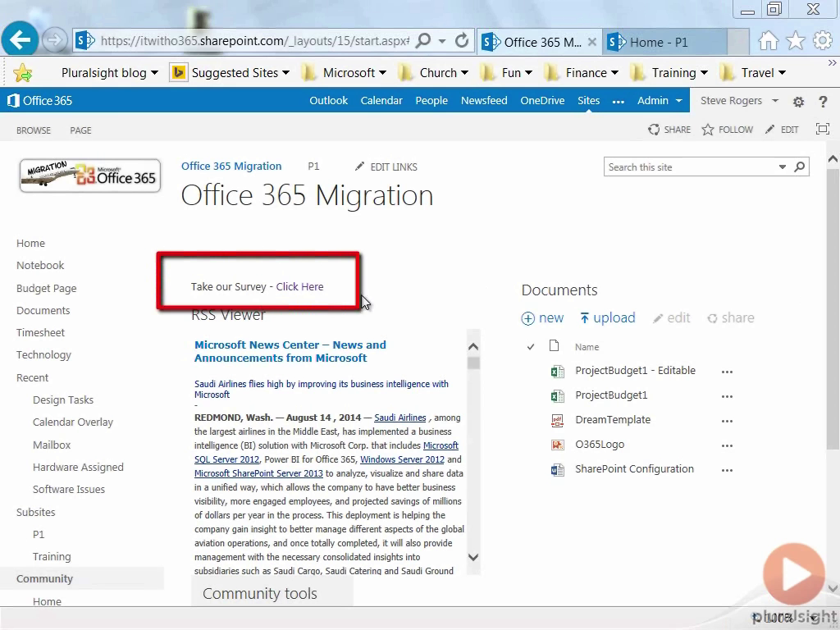
Task: Open the Office 365 help question mark
Action: [823, 101]
